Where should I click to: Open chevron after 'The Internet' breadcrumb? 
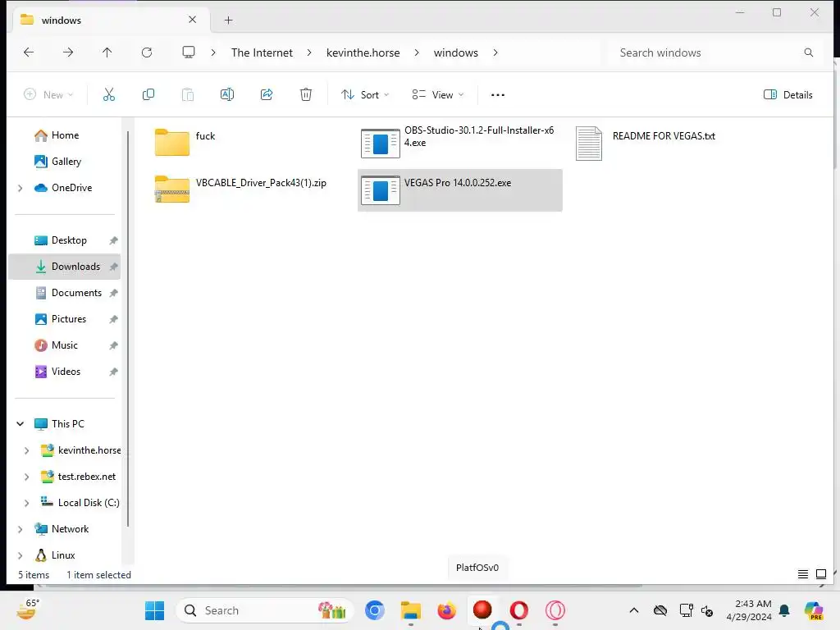click(309, 52)
